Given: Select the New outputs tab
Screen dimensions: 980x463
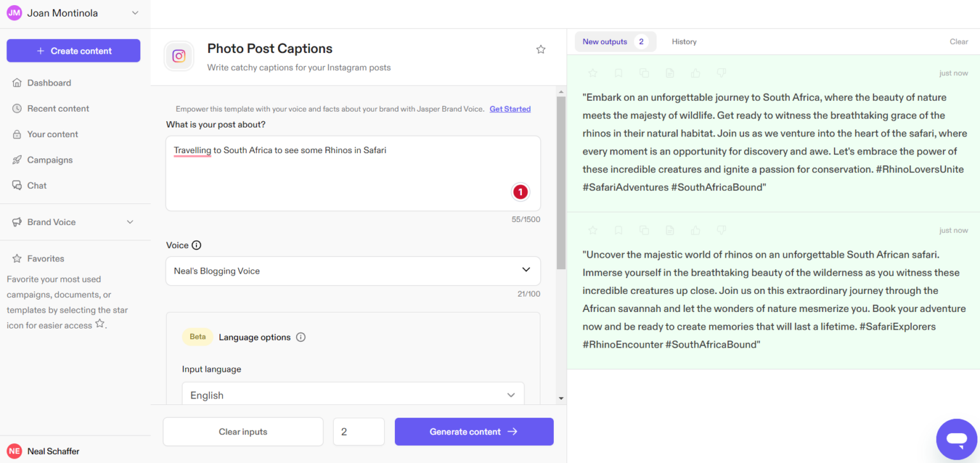Looking at the screenshot, I should pyautogui.click(x=605, y=41).
